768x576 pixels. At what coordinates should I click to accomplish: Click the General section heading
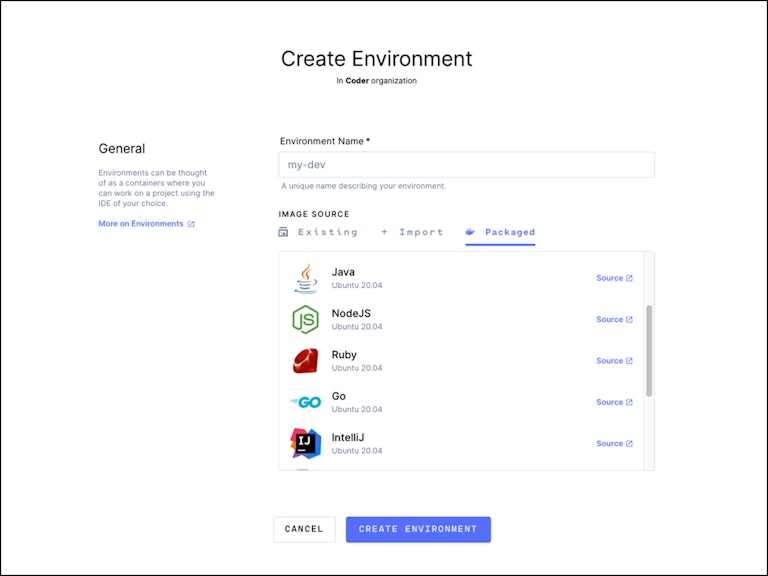pyautogui.click(x=121, y=148)
